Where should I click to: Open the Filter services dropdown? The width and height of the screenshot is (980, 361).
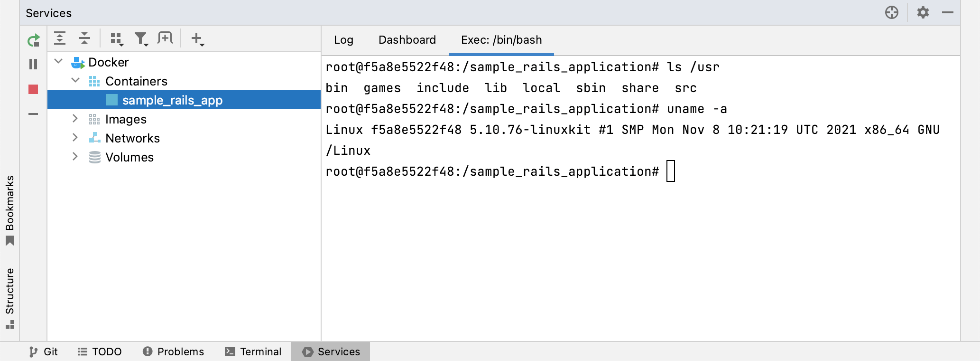140,38
